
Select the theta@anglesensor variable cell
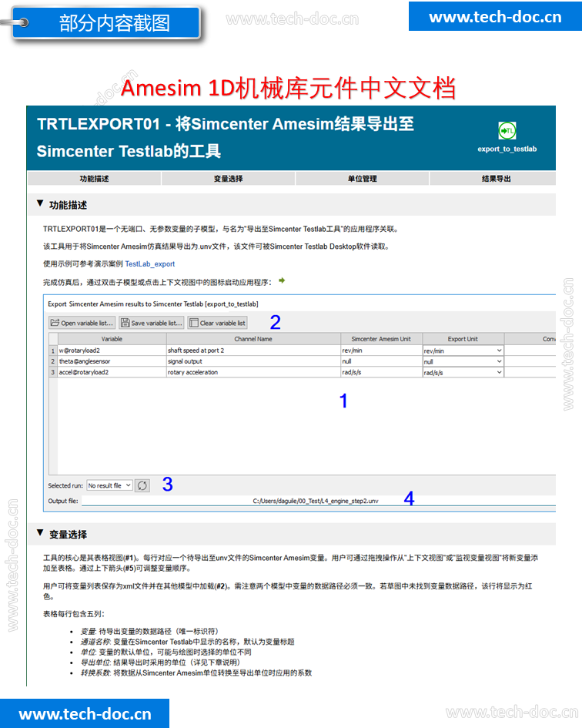tap(112, 361)
